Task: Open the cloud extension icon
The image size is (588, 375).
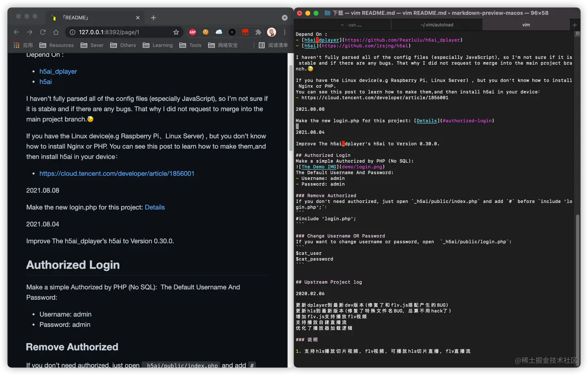Action: pyautogui.click(x=219, y=32)
